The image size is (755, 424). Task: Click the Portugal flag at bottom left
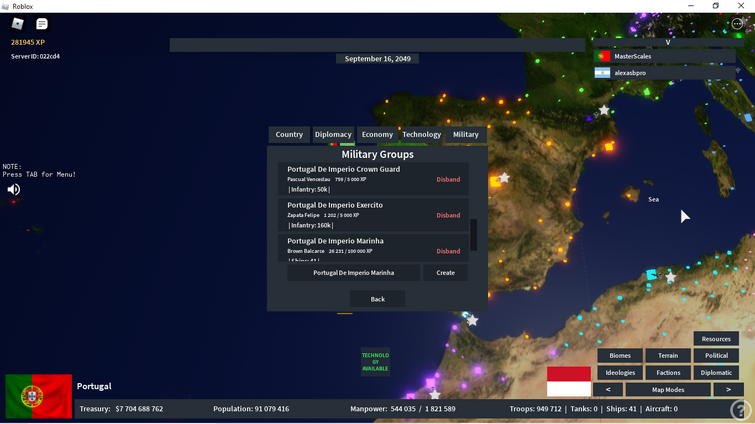click(x=39, y=396)
